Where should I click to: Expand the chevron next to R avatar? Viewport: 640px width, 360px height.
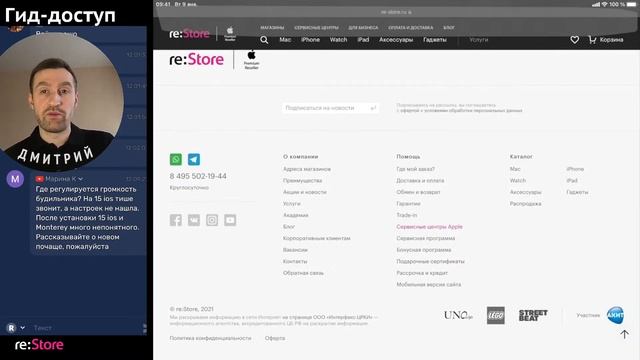(x=22, y=328)
